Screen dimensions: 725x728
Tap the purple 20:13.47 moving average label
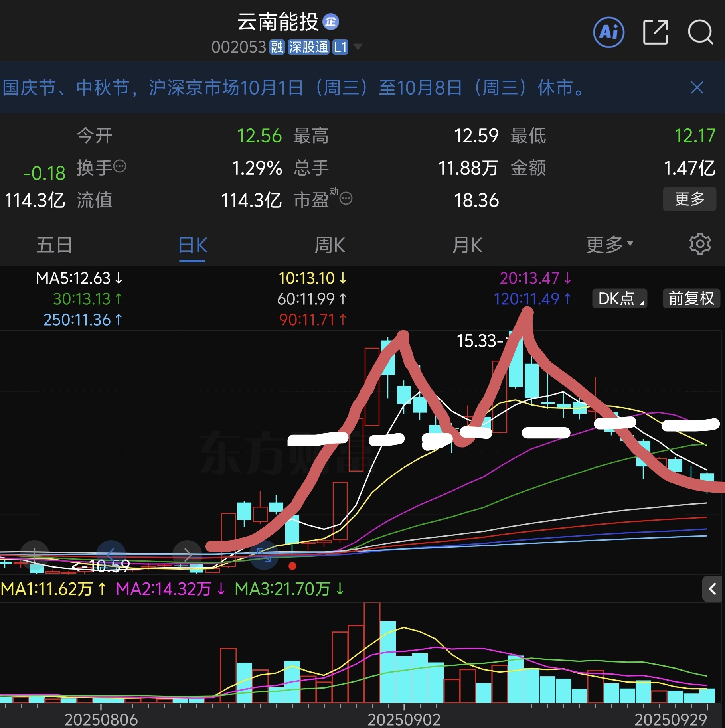pyautogui.click(x=535, y=278)
